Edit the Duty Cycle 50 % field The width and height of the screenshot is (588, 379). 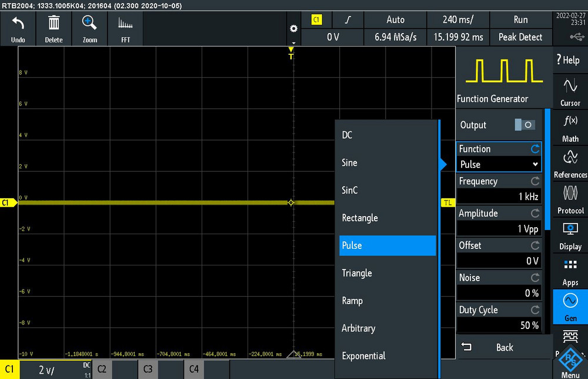(499, 325)
